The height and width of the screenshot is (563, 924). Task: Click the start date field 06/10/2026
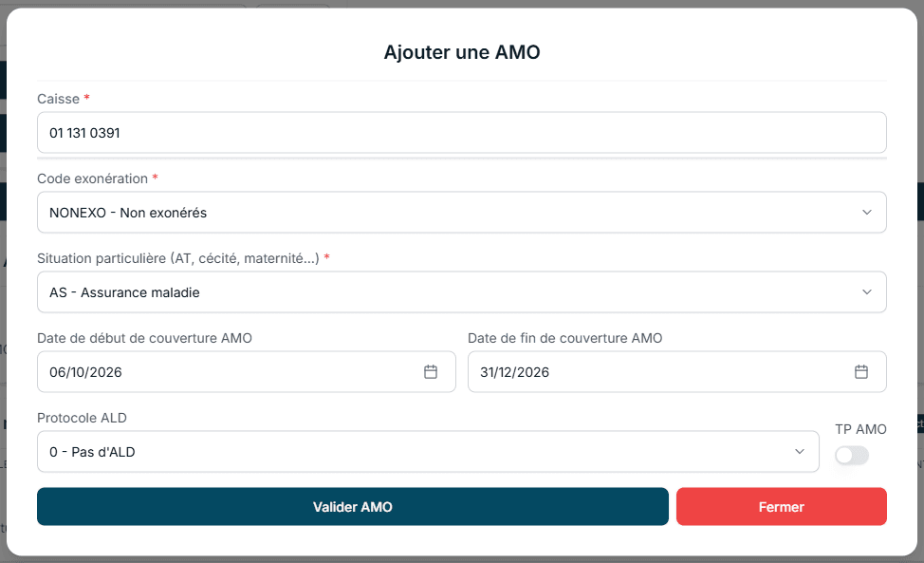point(247,372)
